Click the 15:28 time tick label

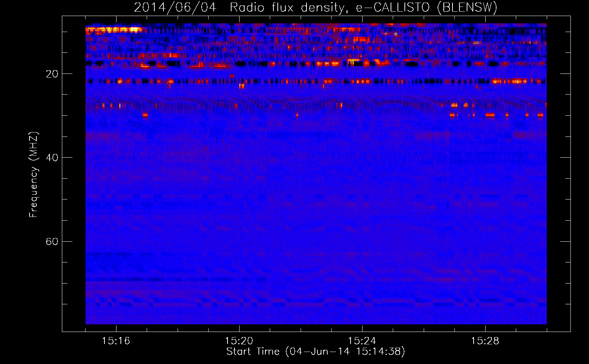click(485, 341)
